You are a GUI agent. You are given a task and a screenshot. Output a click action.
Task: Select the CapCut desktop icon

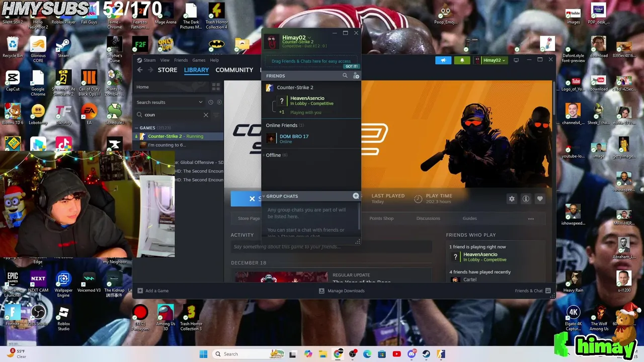13,81
